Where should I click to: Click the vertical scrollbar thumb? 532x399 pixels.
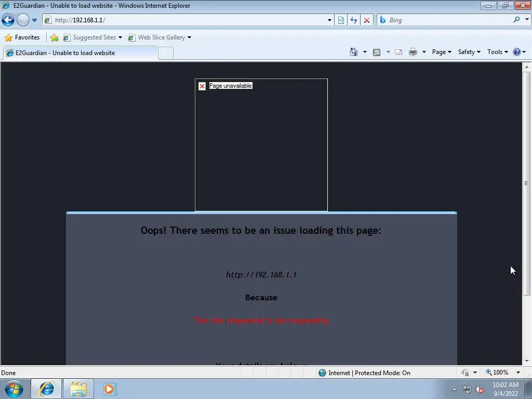tap(527, 183)
